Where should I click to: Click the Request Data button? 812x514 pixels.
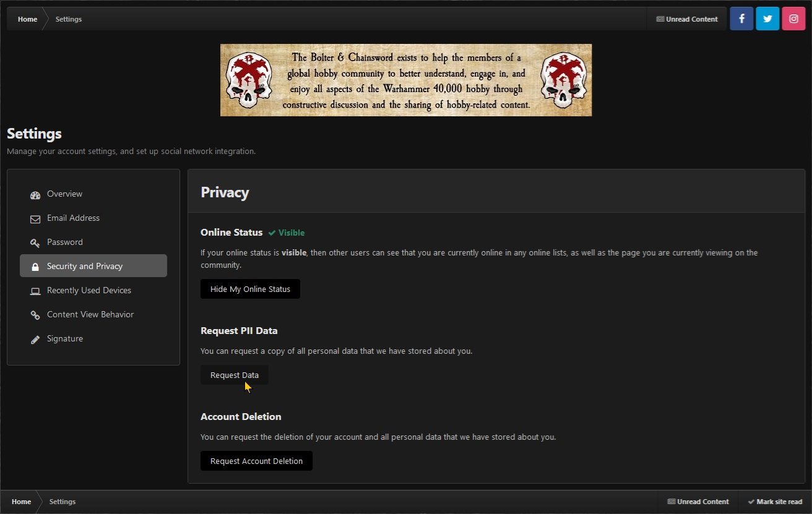234,375
